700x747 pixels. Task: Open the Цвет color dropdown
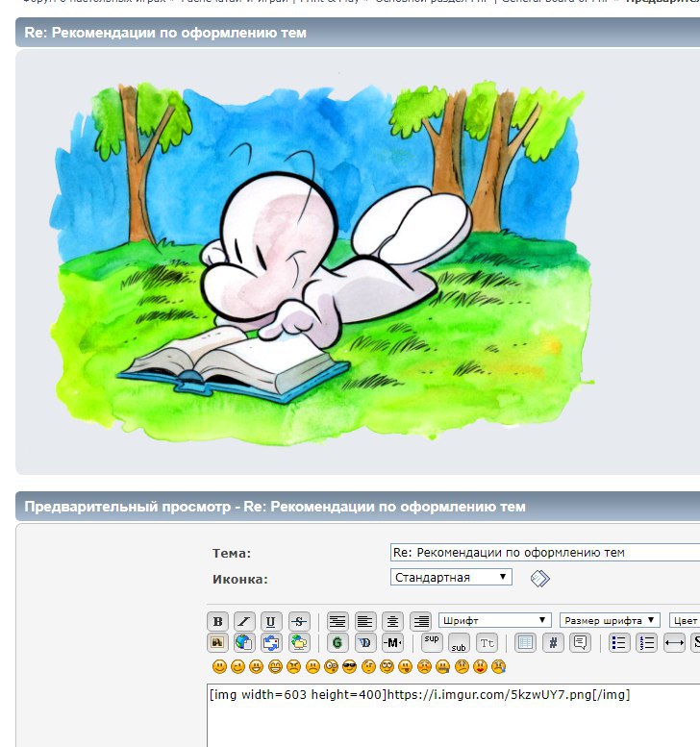click(685, 620)
